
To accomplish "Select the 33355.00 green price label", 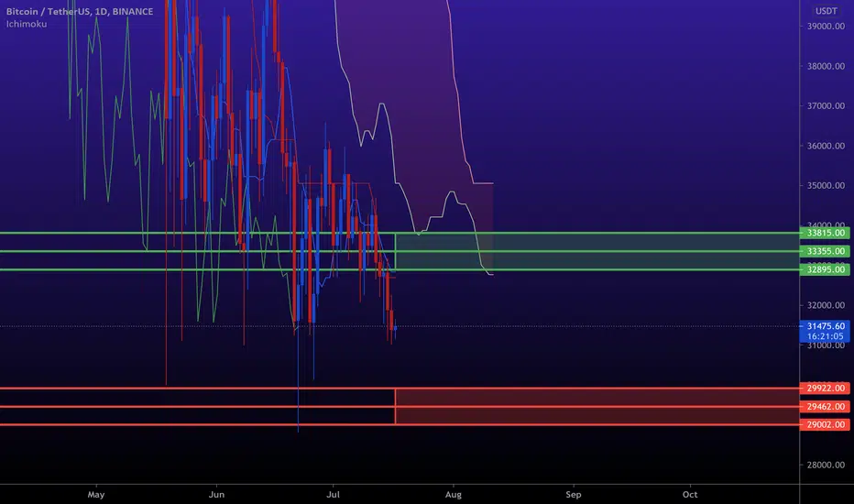I will coord(825,251).
